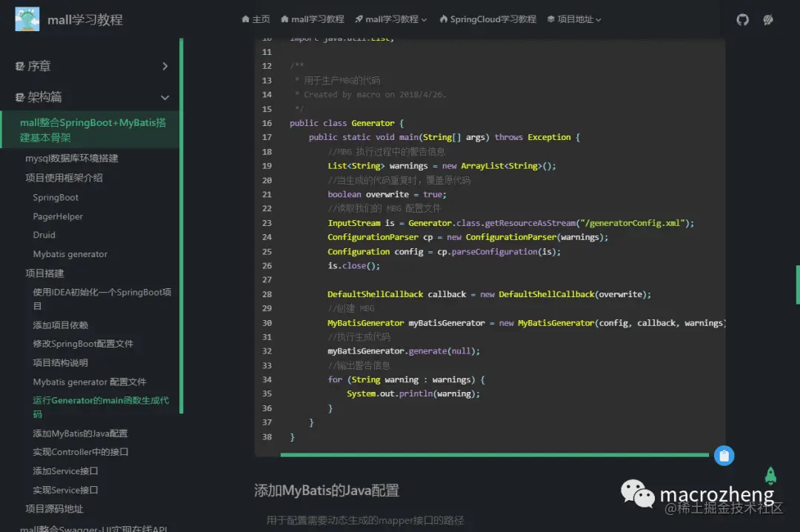Click line number 23 in code gutter
This screenshot has height=532, width=800.
click(x=267, y=223)
